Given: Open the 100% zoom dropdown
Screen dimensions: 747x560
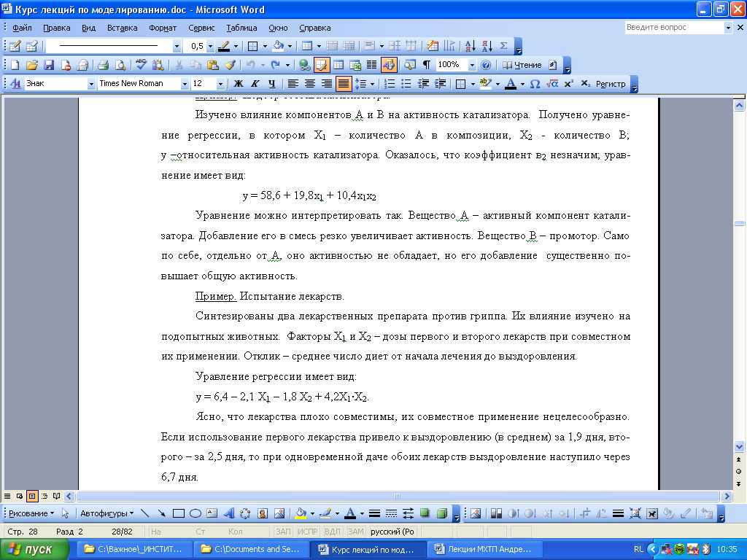Looking at the screenshot, I should [x=472, y=65].
